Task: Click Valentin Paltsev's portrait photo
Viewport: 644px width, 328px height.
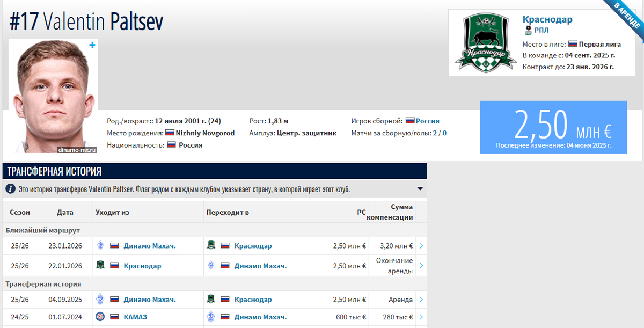Action: pos(53,96)
